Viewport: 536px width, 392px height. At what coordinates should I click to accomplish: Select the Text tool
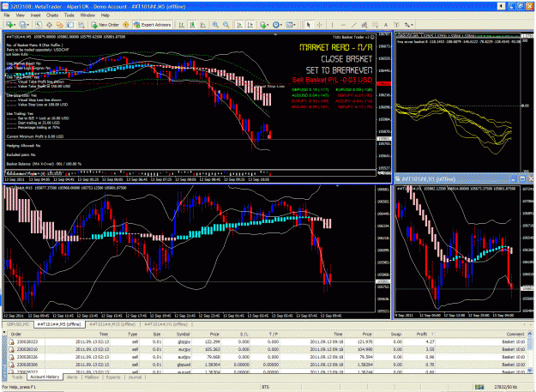pos(386,25)
